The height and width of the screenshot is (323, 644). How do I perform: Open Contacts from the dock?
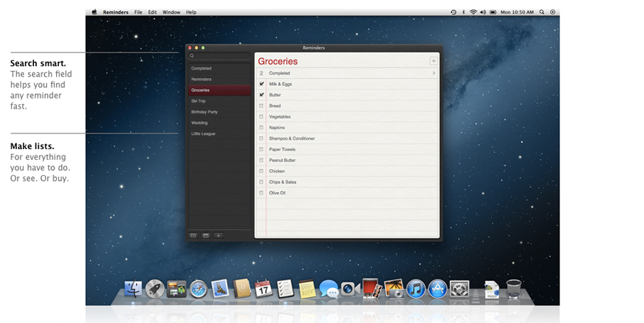[242, 289]
